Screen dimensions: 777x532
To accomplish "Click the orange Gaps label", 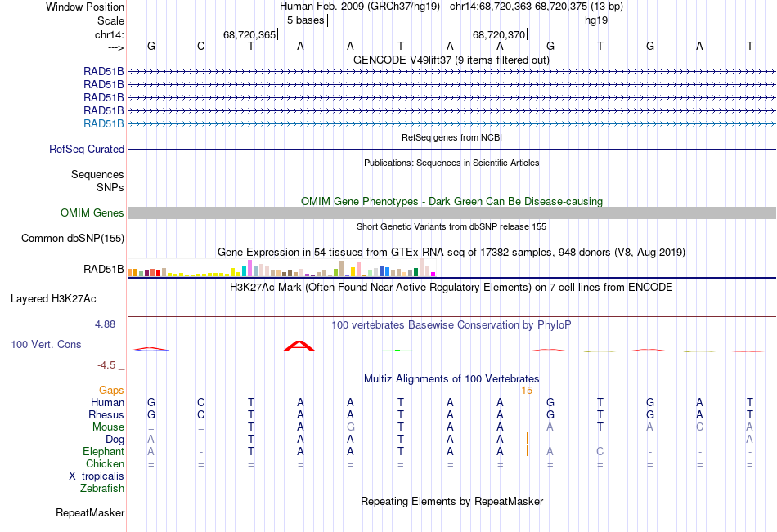I will coord(111,391).
